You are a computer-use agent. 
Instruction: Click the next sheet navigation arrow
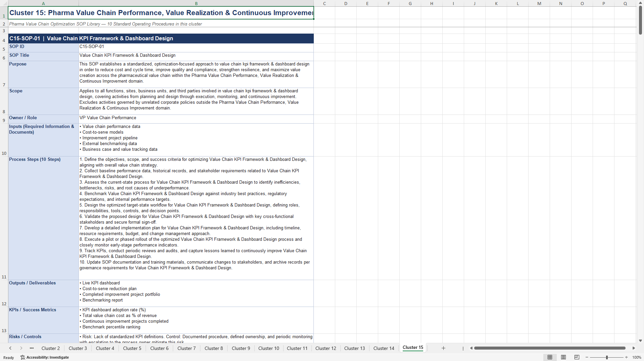[x=21, y=348]
